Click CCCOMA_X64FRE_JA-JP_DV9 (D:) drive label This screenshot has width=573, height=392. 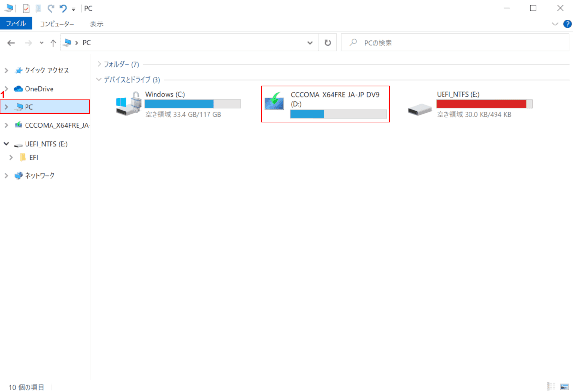[x=335, y=99]
